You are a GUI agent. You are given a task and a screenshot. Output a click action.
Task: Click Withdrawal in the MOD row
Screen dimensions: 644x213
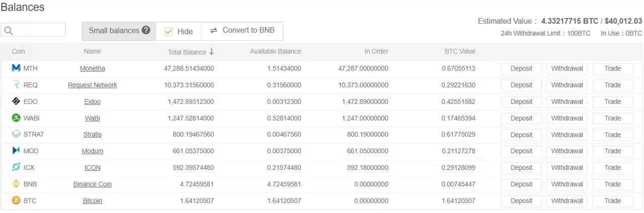[x=567, y=151]
